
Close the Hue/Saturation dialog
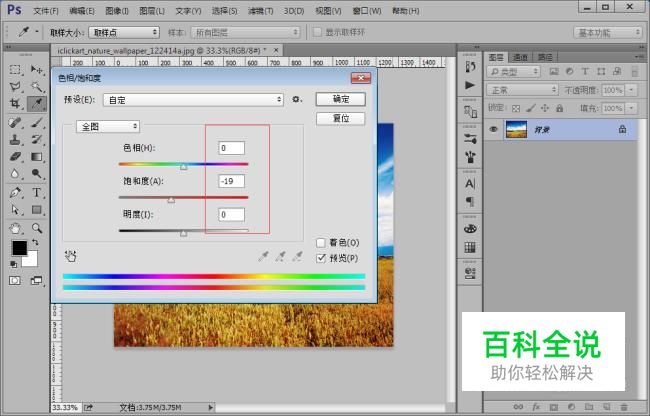pyautogui.click(x=361, y=78)
